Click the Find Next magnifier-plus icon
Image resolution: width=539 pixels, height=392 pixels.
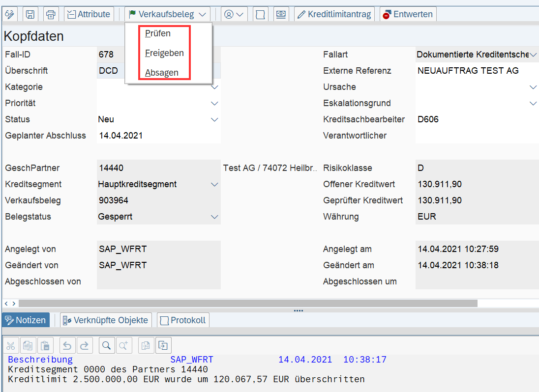pos(124,345)
